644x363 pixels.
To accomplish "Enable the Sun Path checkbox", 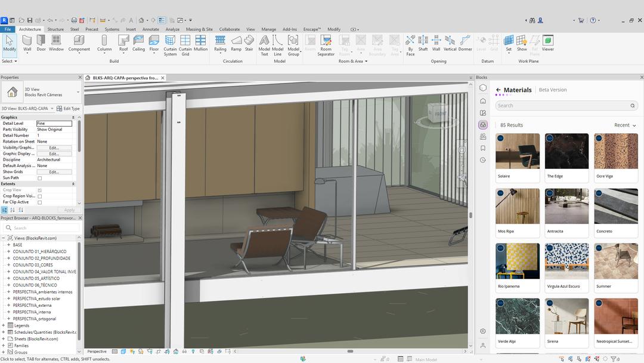I will [40, 178].
